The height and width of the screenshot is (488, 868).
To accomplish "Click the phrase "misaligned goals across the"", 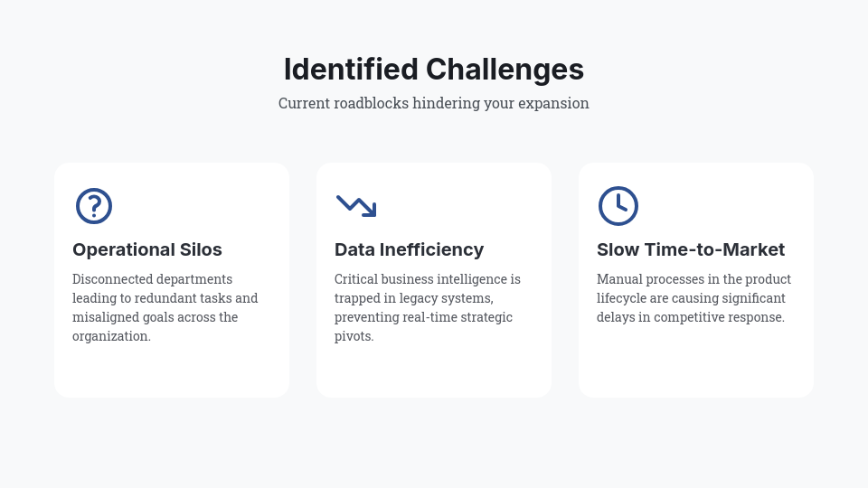I will click(155, 317).
